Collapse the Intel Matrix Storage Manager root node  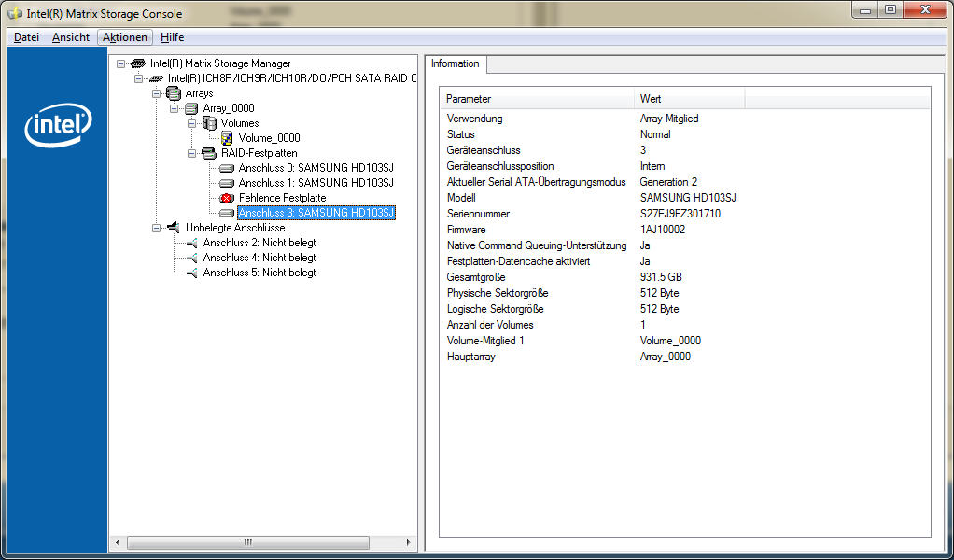point(120,63)
